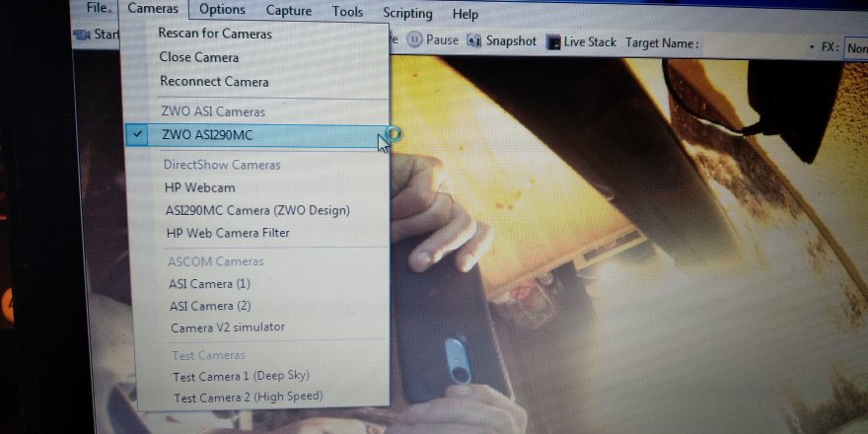
Task: Click the Start capture toolbar button
Action: tap(97, 35)
